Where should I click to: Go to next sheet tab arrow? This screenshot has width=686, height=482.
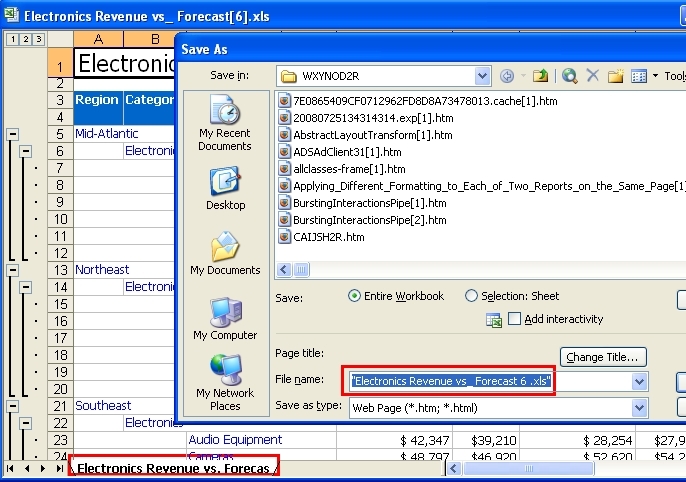click(x=43, y=468)
